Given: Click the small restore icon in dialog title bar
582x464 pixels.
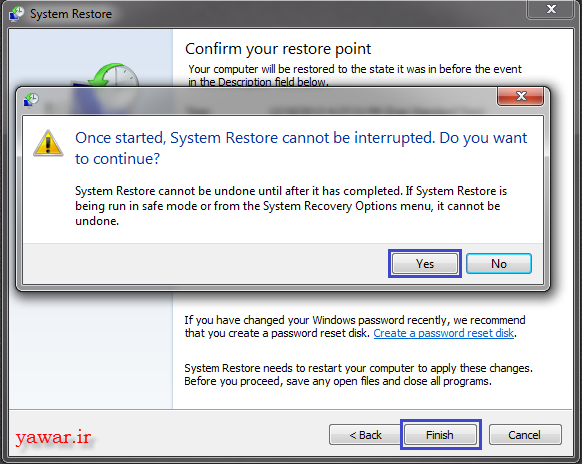Looking at the screenshot, I should (x=31, y=100).
